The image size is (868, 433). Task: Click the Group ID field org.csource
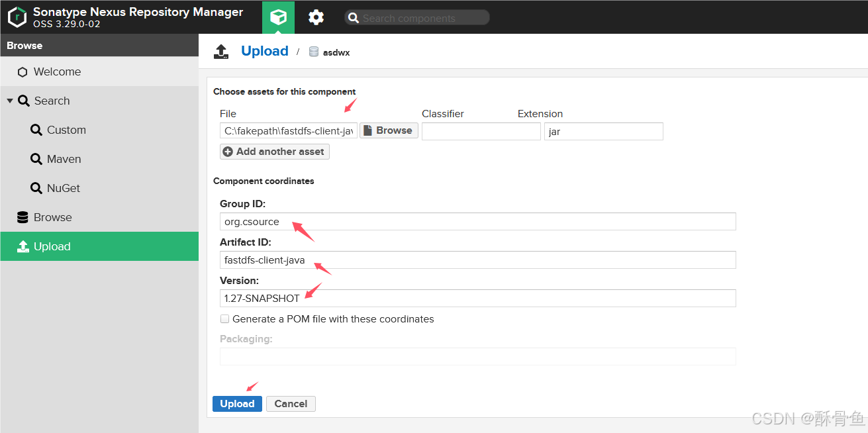(x=478, y=221)
